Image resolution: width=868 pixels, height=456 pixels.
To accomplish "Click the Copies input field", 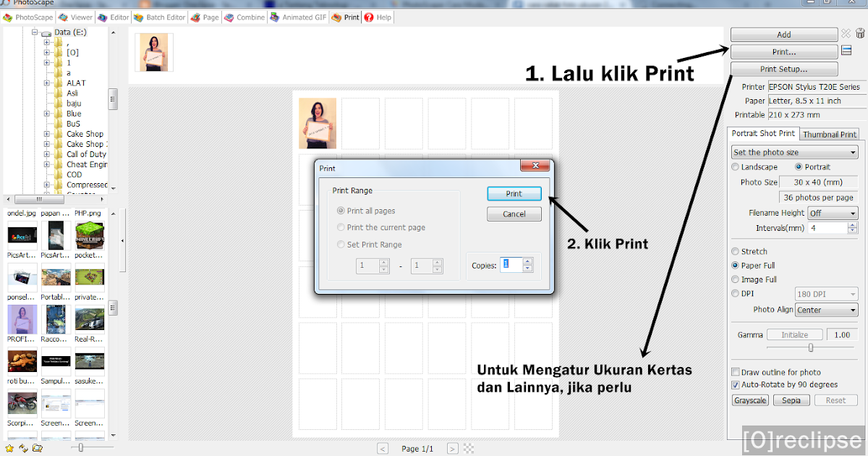I will click(511, 265).
